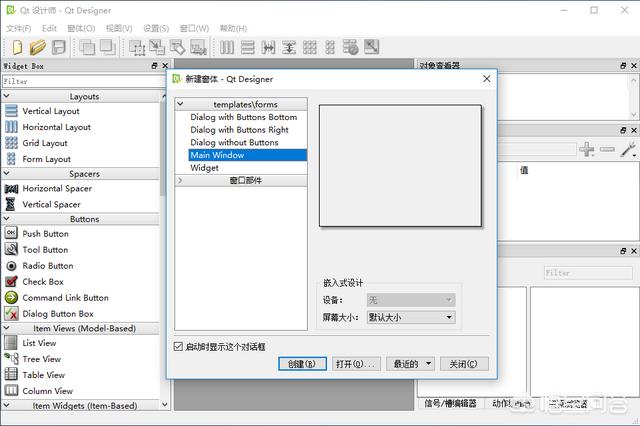Collapse the Spacers category
Image resolution: width=640 pixels, height=426 pixels.
(7, 173)
